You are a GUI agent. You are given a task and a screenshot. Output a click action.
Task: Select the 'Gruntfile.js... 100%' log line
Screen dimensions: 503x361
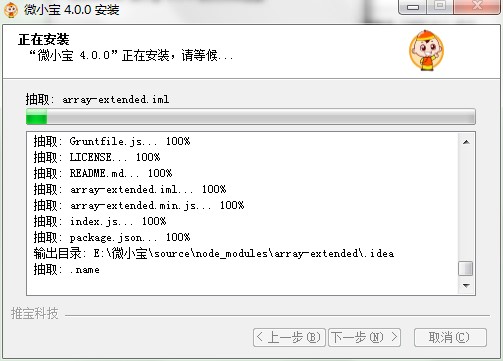pos(112,141)
